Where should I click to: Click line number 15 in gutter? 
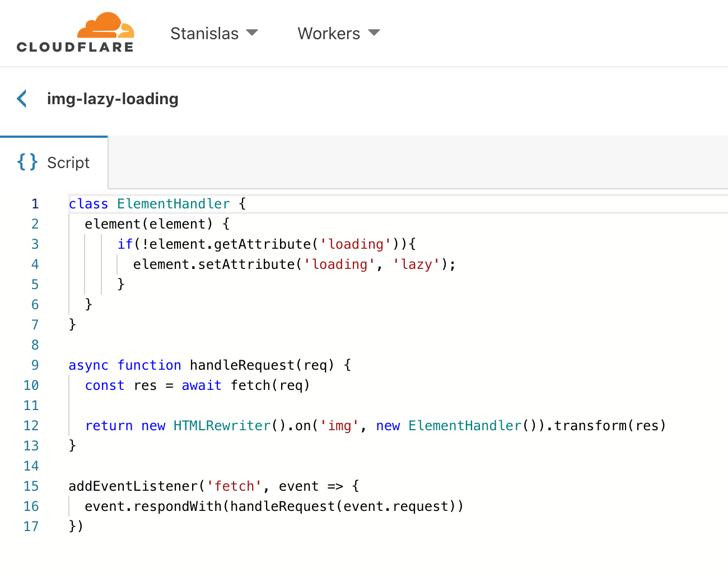click(31, 486)
